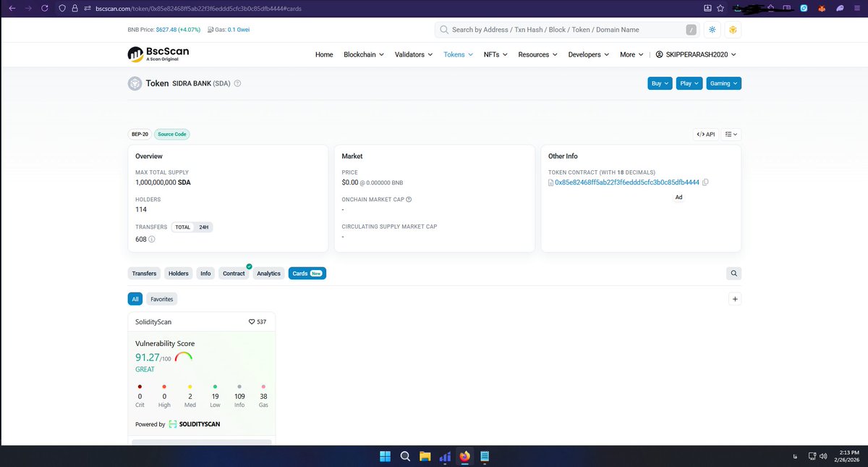Expand the More menu
This screenshot has height=467, width=868.
click(632, 54)
